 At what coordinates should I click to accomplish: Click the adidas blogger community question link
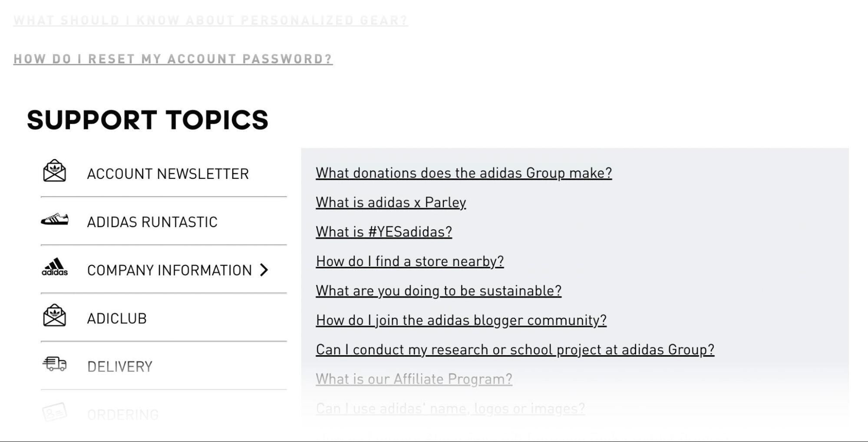[x=461, y=320]
